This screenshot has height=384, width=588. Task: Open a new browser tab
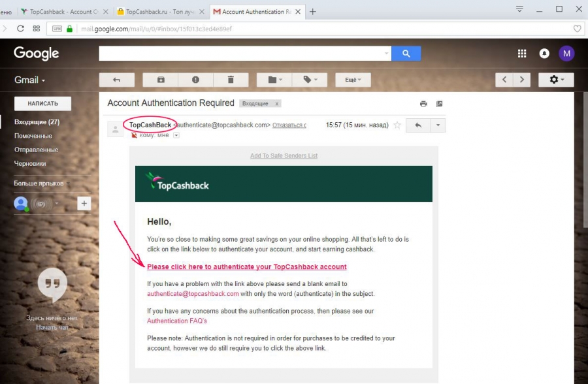coord(313,12)
